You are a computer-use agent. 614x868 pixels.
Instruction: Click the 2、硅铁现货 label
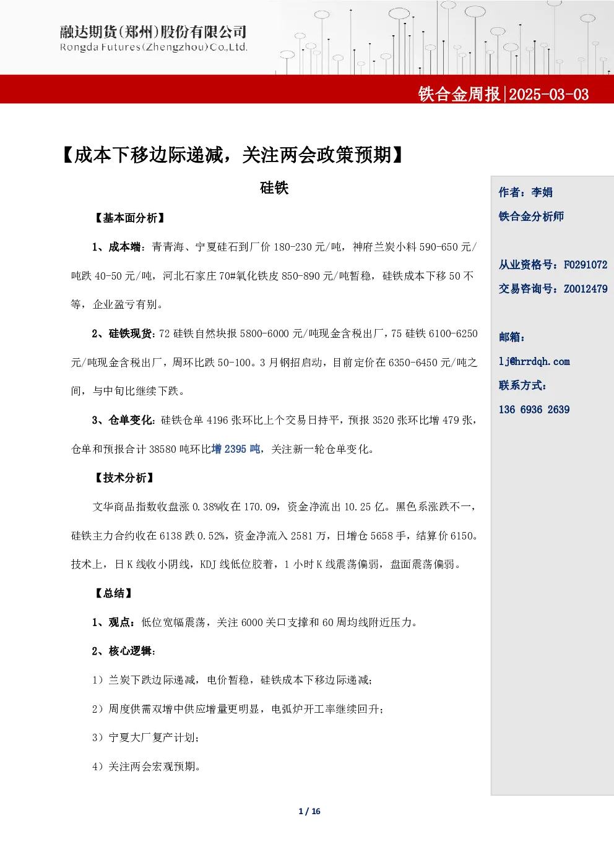coord(122,333)
